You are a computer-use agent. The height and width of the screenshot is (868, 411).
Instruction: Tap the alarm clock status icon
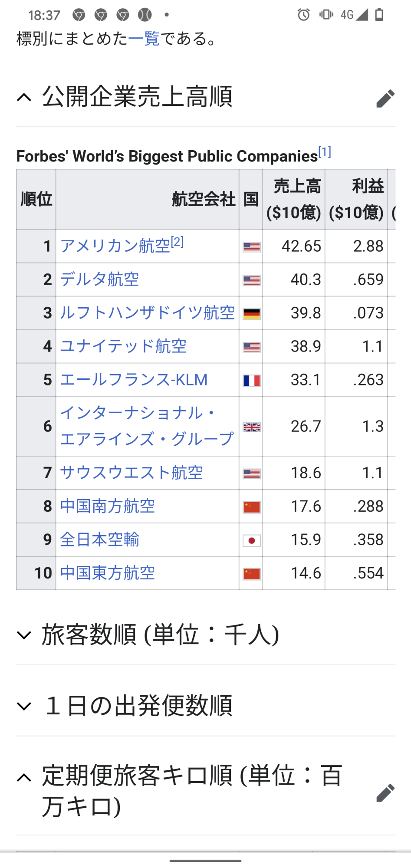point(303,15)
